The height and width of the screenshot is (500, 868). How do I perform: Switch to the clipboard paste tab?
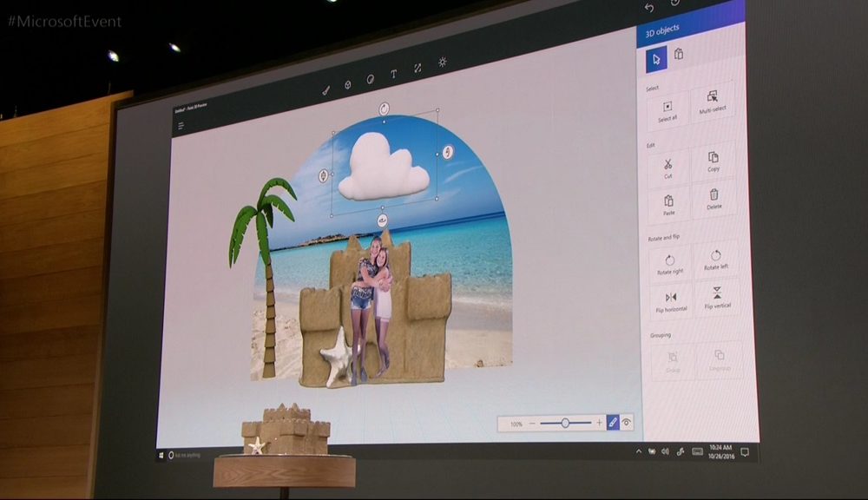[679, 55]
